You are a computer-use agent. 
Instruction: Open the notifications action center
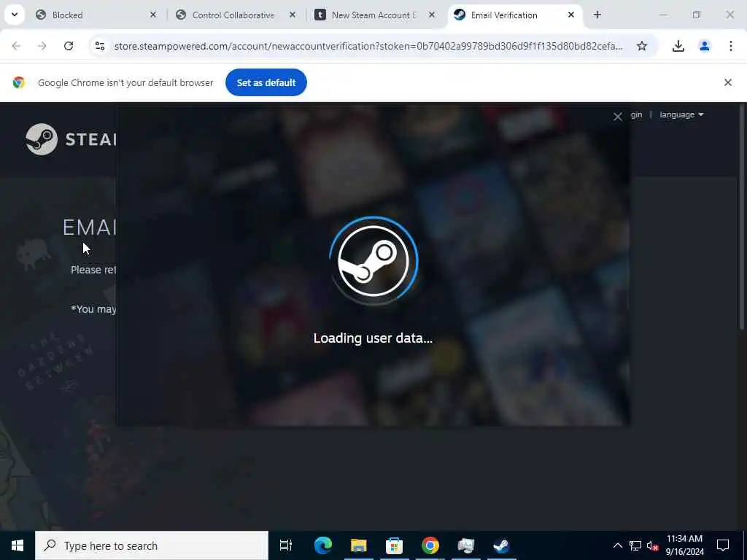[x=723, y=545]
